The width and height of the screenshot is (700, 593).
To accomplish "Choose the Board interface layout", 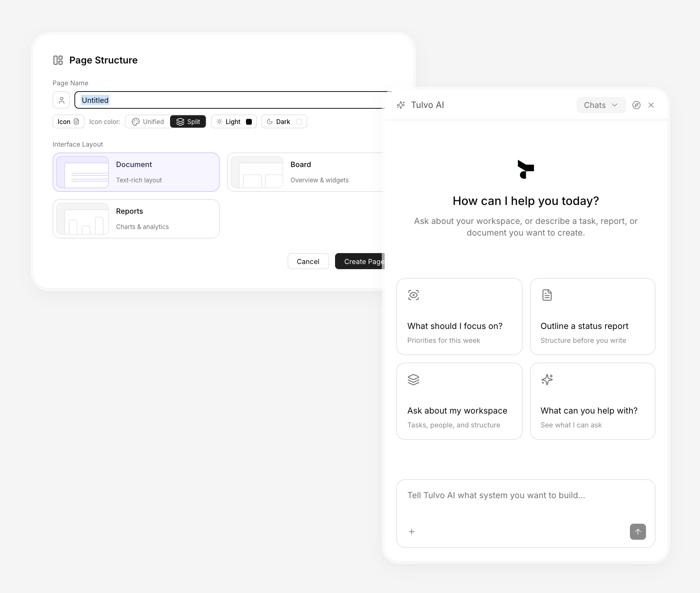I will pyautogui.click(x=306, y=172).
